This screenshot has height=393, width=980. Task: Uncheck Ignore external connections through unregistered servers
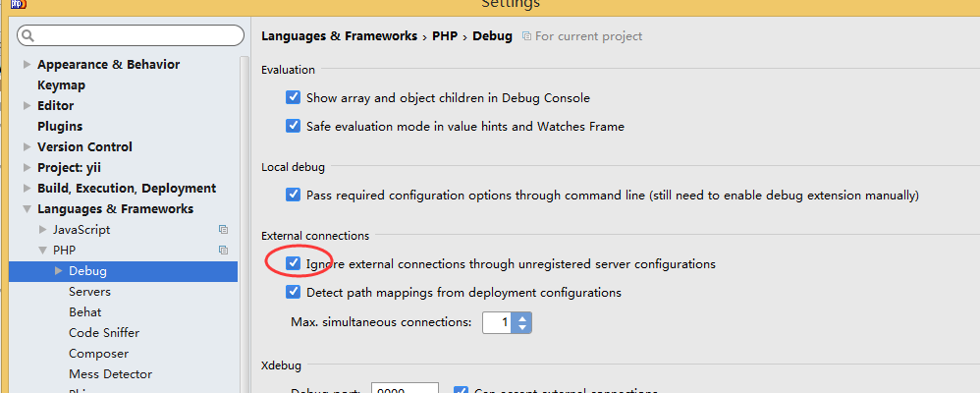294,263
